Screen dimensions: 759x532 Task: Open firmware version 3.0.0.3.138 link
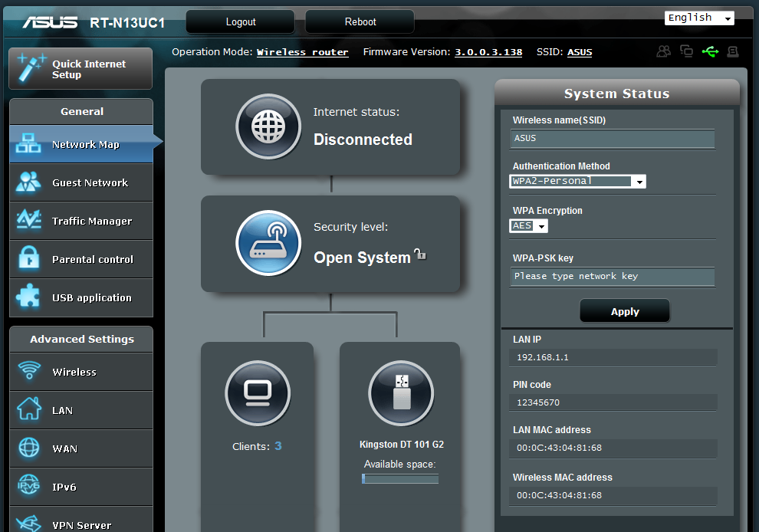click(488, 52)
